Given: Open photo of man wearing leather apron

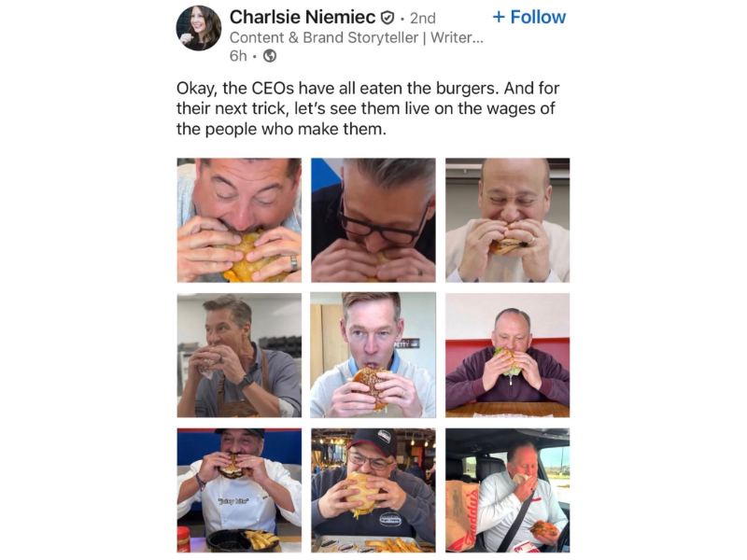Looking at the screenshot, I should (239, 356).
